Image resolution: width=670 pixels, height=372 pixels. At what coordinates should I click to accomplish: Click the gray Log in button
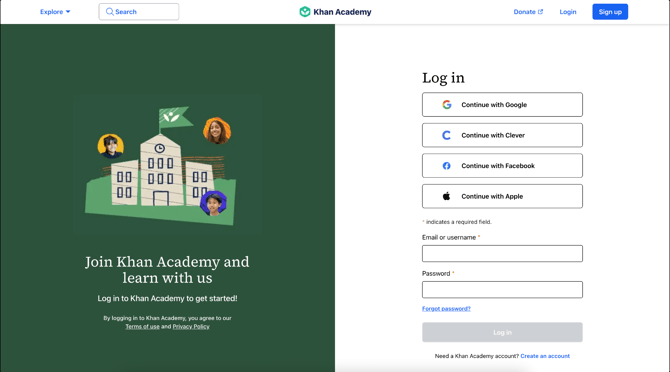(502, 332)
